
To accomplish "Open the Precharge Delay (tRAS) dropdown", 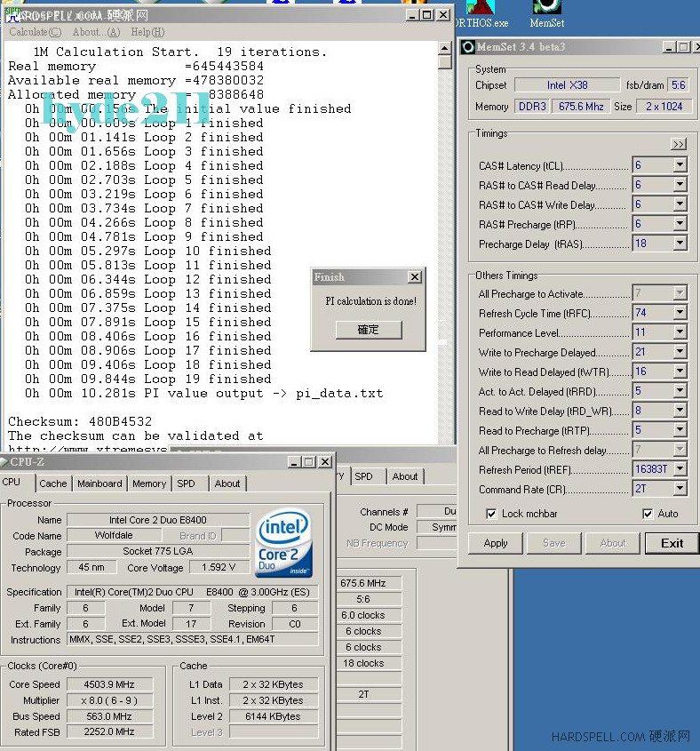I will click(680, 244).
